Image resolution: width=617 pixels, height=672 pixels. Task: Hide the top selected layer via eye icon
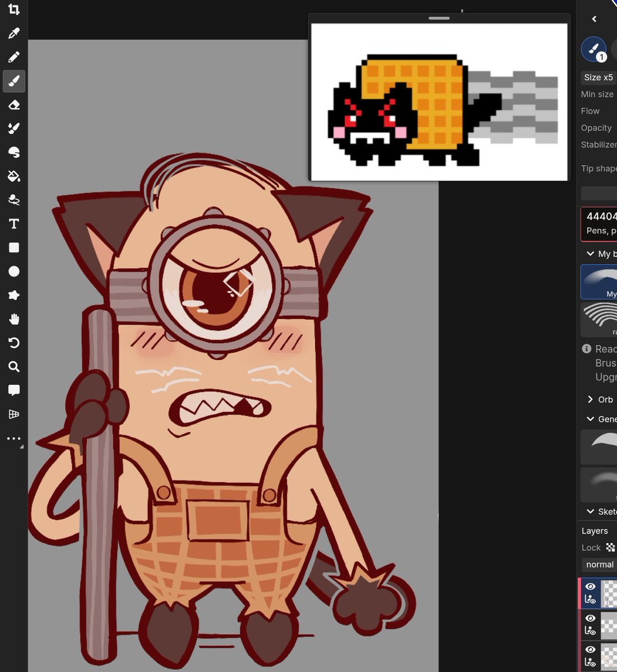tap(590, 586)
